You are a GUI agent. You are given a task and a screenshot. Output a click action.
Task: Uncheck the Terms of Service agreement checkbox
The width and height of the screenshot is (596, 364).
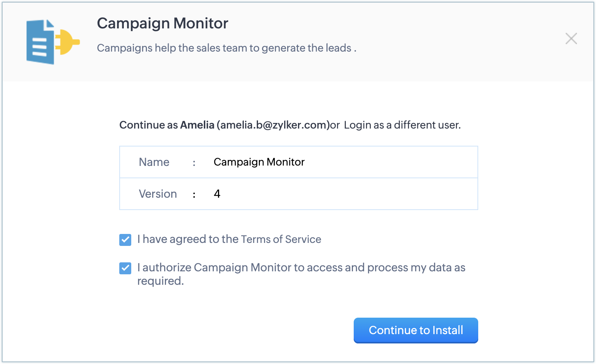(x=125, y=240)
